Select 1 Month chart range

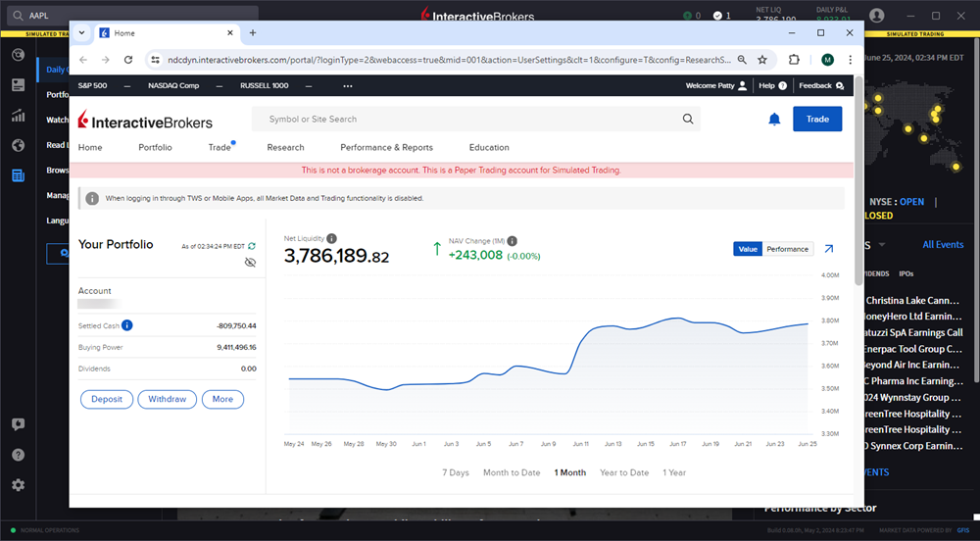(570, 472)
